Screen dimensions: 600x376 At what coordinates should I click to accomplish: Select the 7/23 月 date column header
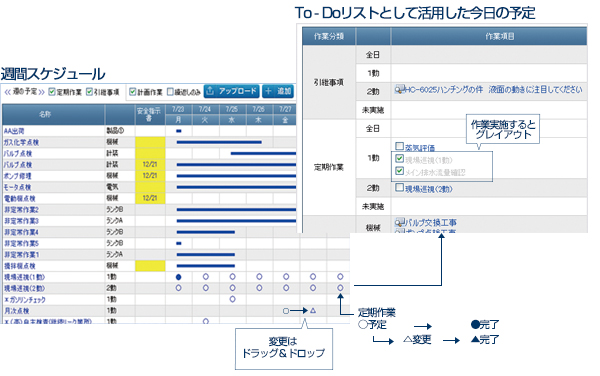coord(178,114)
